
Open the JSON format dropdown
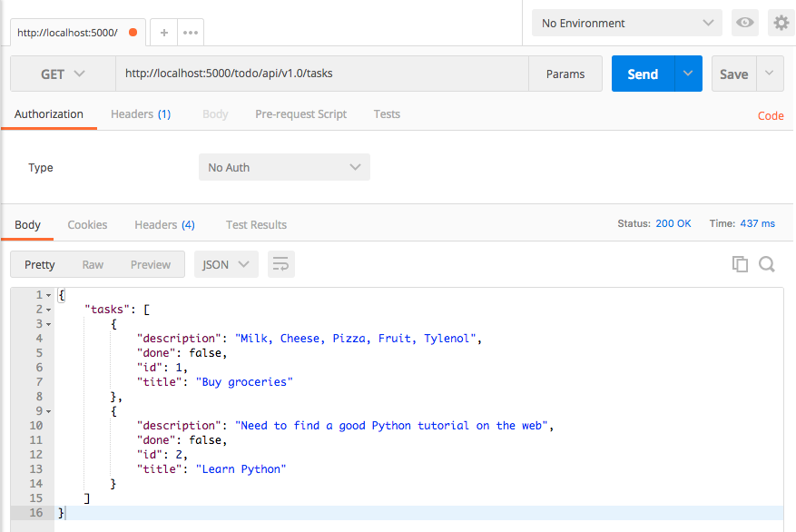click(226, 264)
